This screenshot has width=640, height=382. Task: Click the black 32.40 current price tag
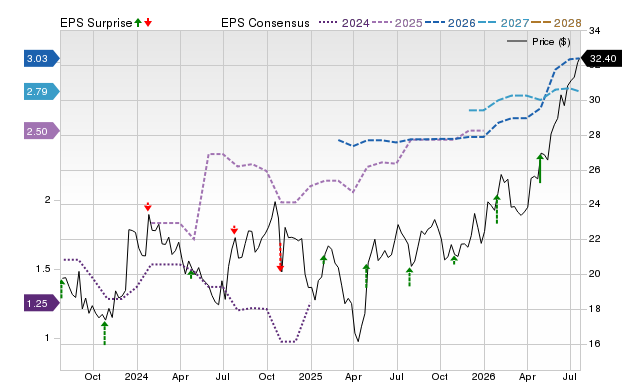click(601, 58)
